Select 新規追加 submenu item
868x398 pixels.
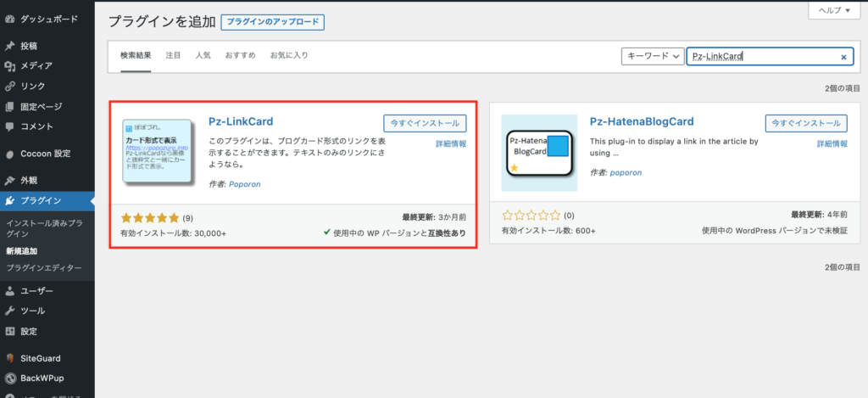click(x=21, y=251)
